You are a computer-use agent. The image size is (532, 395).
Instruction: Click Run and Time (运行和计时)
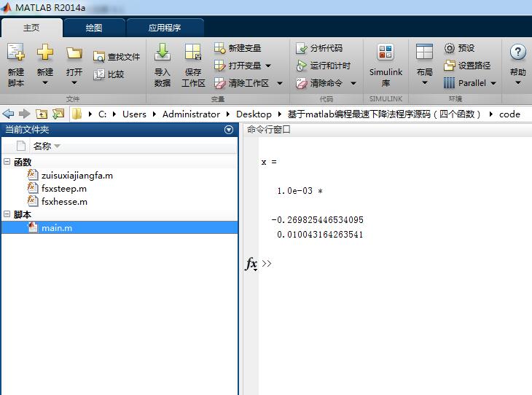pyautogui.click(x=323, y=66)
